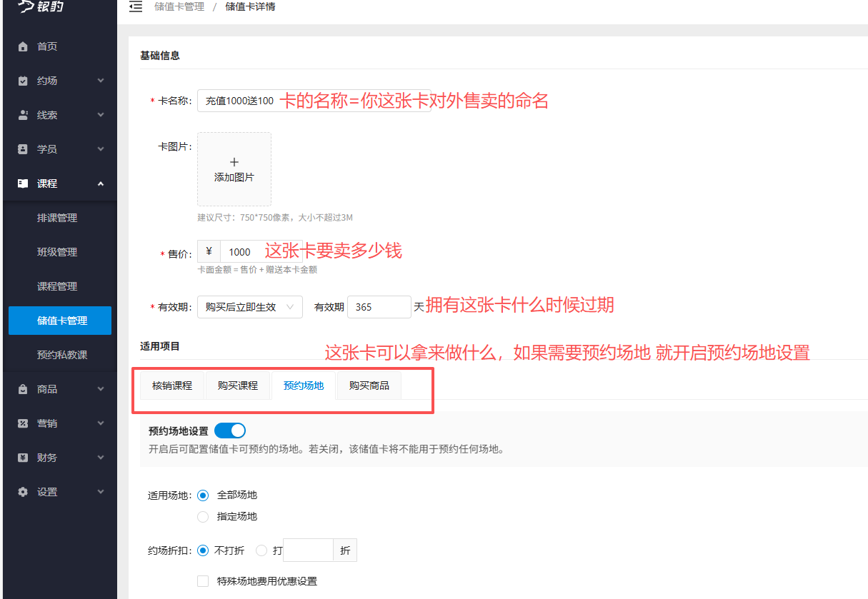Open the 购买后立即生效 dropdown
Screen dimensions: 868x599
(x=249, y=306)
